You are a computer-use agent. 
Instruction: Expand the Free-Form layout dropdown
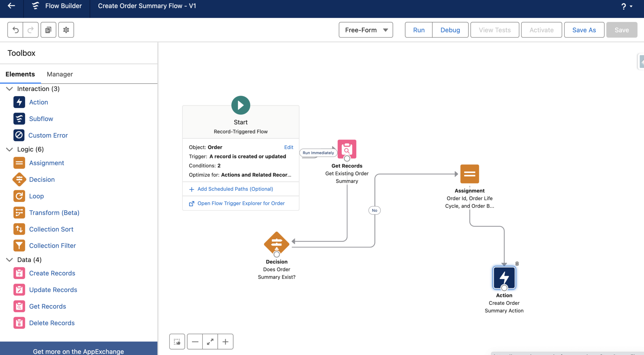click(365, 30)
